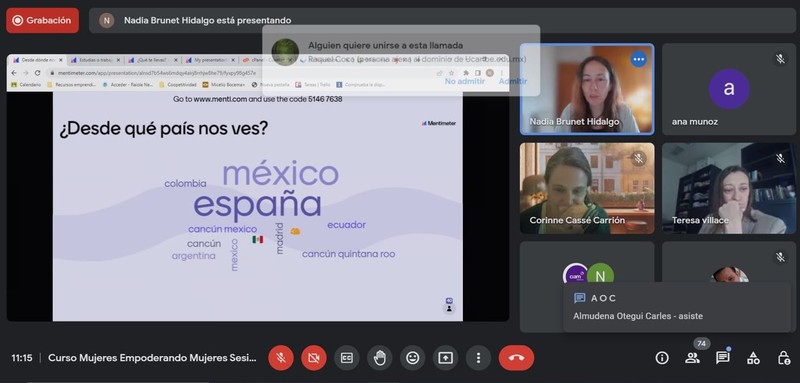Click the green N avatar in the overflow tile
This screenshot has height=383, width=800.
point(600,276)
